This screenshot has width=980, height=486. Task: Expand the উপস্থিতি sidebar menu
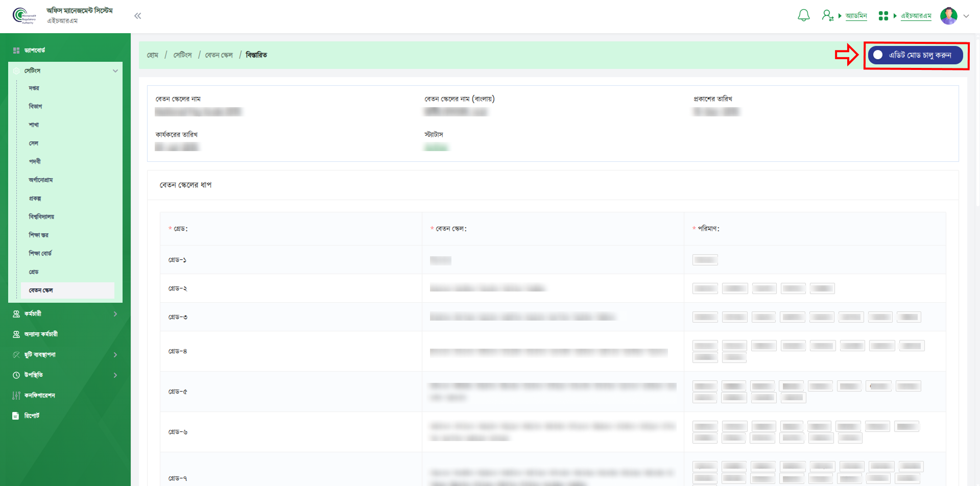click(x=115, y=375)
